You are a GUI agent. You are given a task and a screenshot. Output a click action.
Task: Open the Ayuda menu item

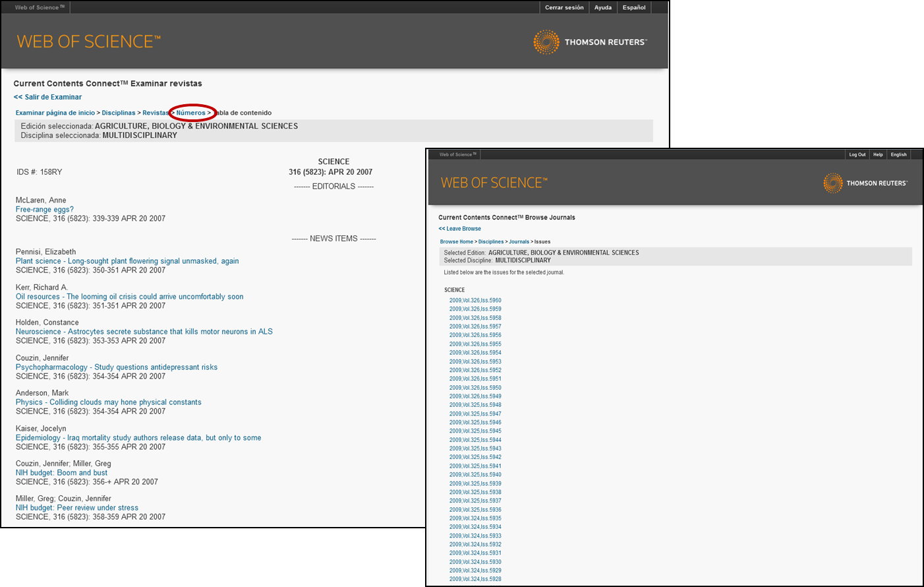click(603, 7)
